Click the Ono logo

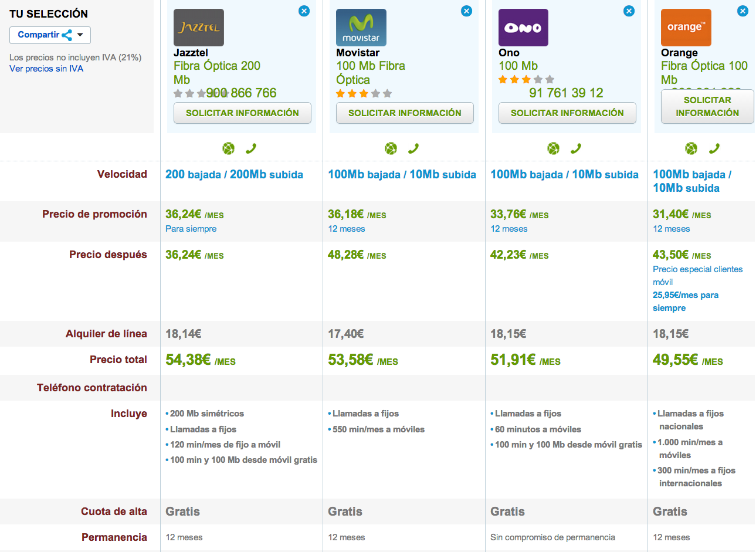coord(523,28)
